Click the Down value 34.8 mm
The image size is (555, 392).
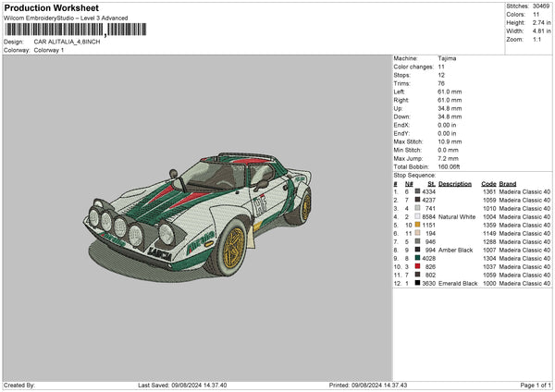(x=450, y=116)
